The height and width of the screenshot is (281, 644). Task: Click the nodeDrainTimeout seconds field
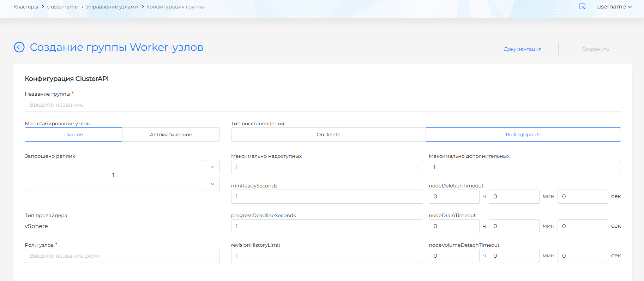[x=582, y=226]
